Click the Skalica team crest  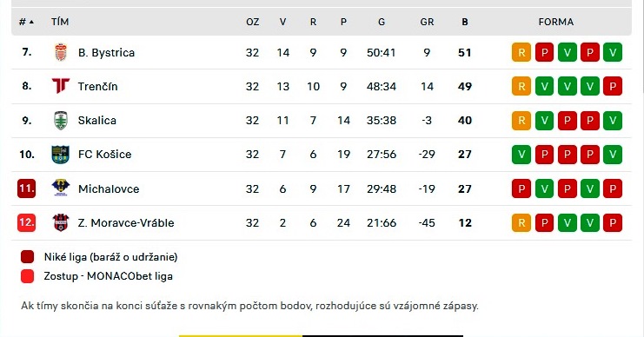coord(61,120)
